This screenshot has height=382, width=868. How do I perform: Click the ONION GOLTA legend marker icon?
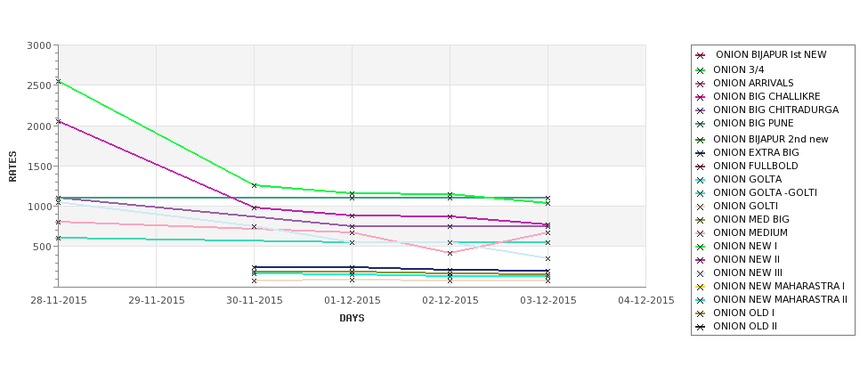(701, 180)
